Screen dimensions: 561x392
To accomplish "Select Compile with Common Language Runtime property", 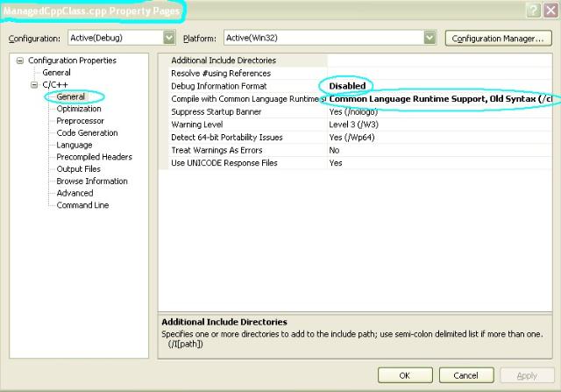I will 248,99.
